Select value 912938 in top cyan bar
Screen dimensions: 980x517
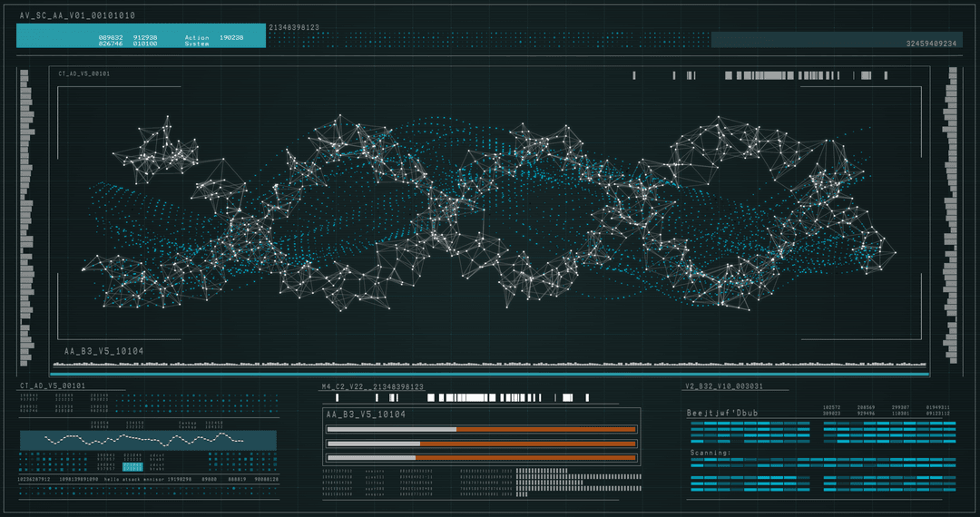pyautogui.click(x=145, y=37)
